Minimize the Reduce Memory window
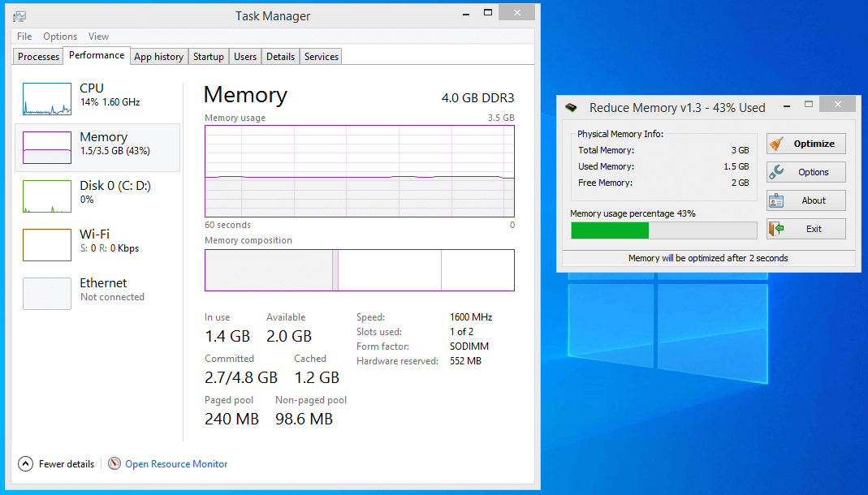The width and height of the screenshot is (868, 495). 787,105
